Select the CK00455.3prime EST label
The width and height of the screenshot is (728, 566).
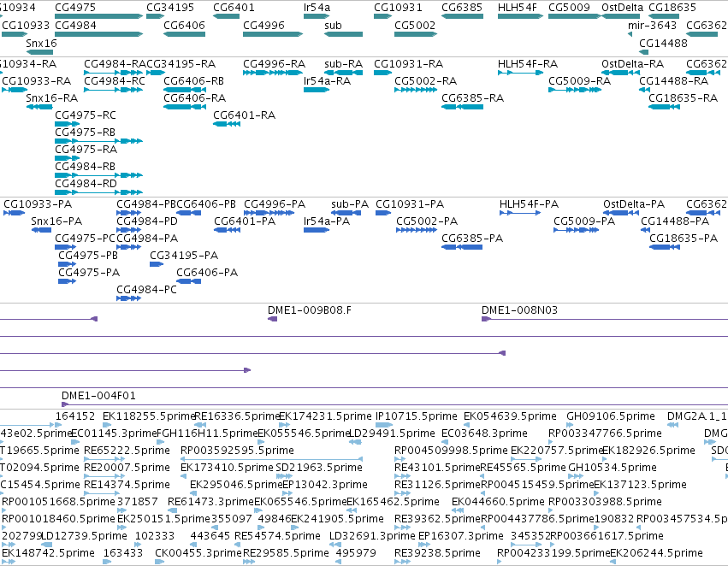[198, 552]
